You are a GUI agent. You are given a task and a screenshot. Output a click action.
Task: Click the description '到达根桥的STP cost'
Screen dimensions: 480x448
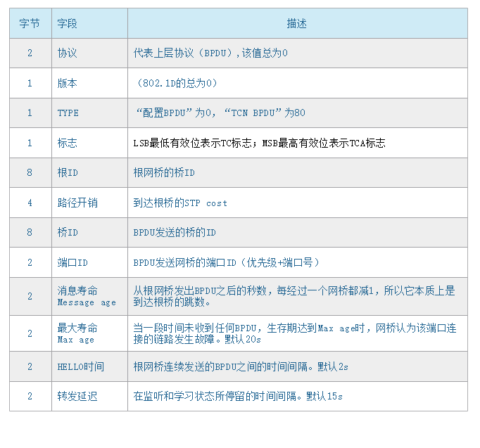[x=180, y=203]
